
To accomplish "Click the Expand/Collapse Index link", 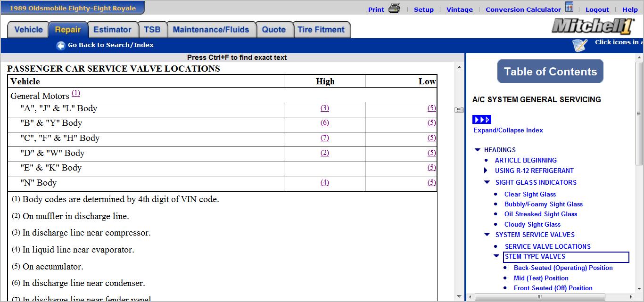I will [x=508, y=130].
